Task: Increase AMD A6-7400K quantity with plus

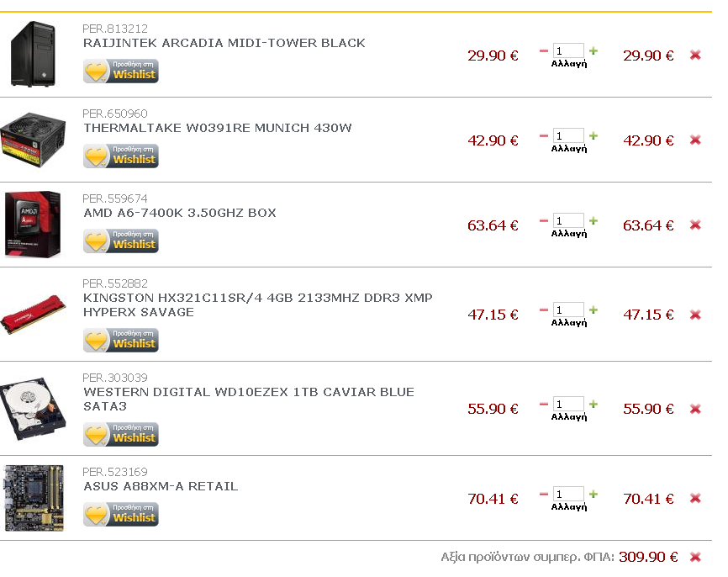Action: pyautogui.click(x=593, y=220)
